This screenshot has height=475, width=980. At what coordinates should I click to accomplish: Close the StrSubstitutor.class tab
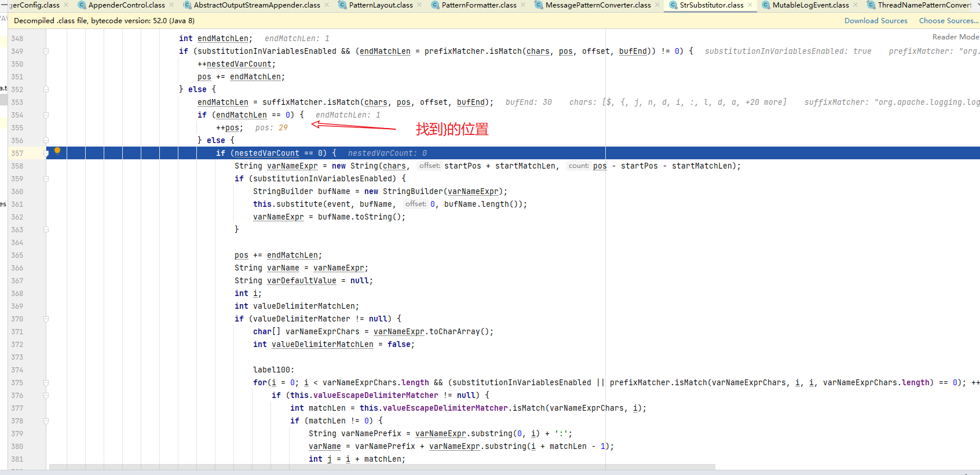point(750,5)
